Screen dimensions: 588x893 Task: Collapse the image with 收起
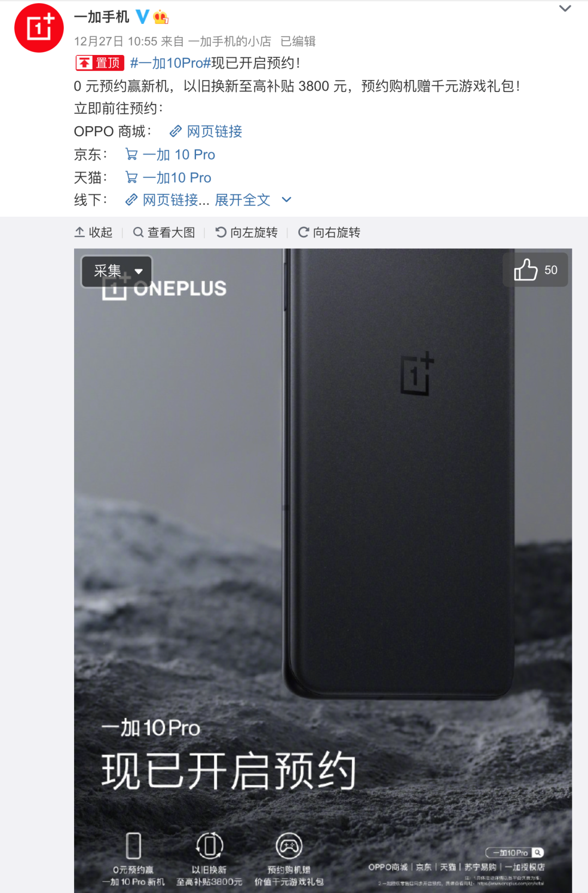[93, 233]
